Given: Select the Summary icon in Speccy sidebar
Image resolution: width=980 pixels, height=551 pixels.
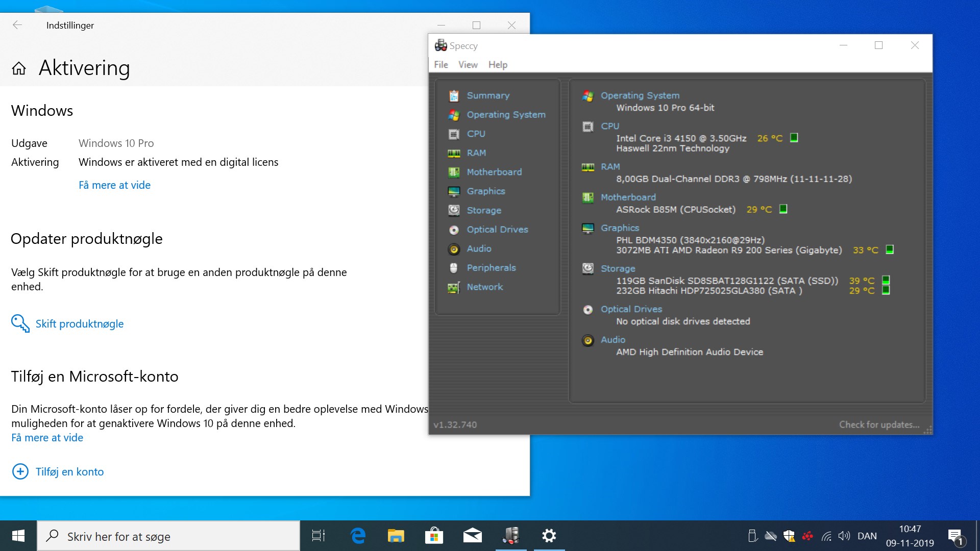Looking at the screenshot, I should (454, 96).
